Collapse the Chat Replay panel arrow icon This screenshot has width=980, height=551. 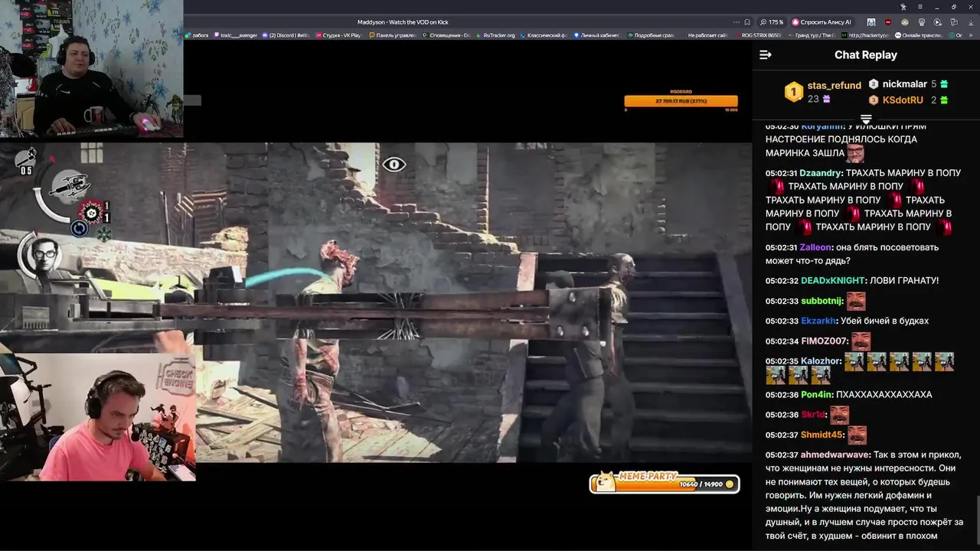point(765,55)
